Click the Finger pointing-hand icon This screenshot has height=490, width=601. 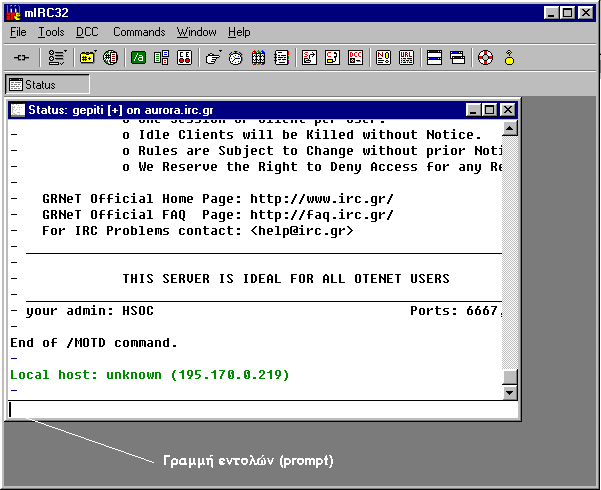(x=213, y=58)
